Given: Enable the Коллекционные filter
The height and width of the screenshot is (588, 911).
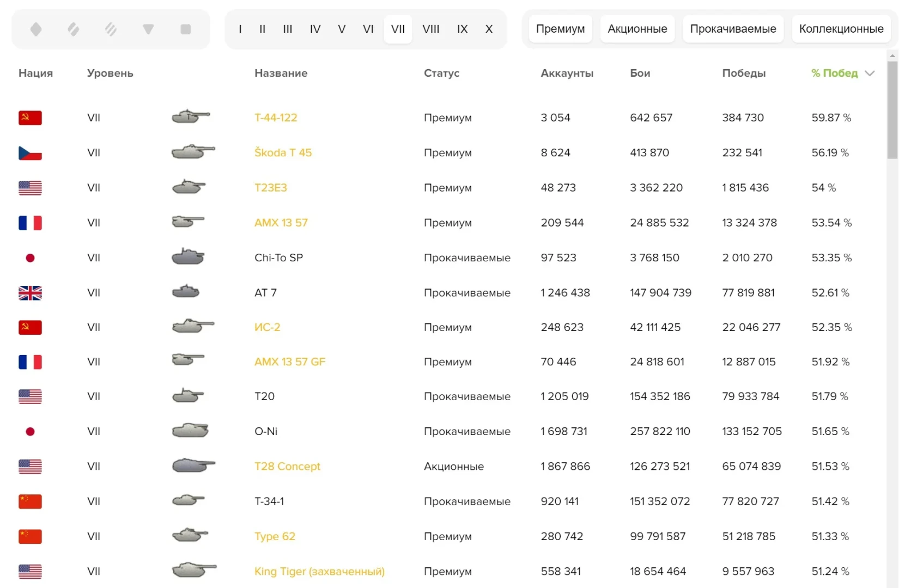Looking at the screenshot, I should (x=841, y=29).
